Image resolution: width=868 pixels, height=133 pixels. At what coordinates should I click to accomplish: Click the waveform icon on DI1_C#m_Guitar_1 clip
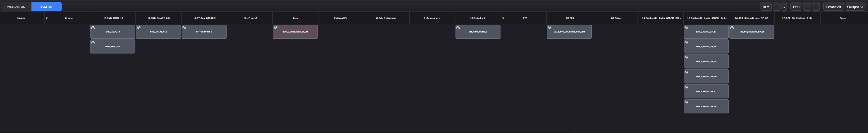click(x=458, y=28)
